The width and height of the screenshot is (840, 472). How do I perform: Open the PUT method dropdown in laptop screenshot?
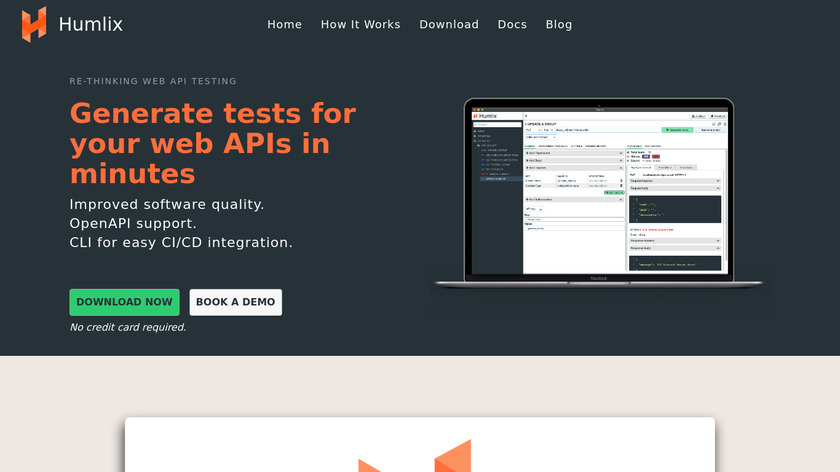pos(533,130)
